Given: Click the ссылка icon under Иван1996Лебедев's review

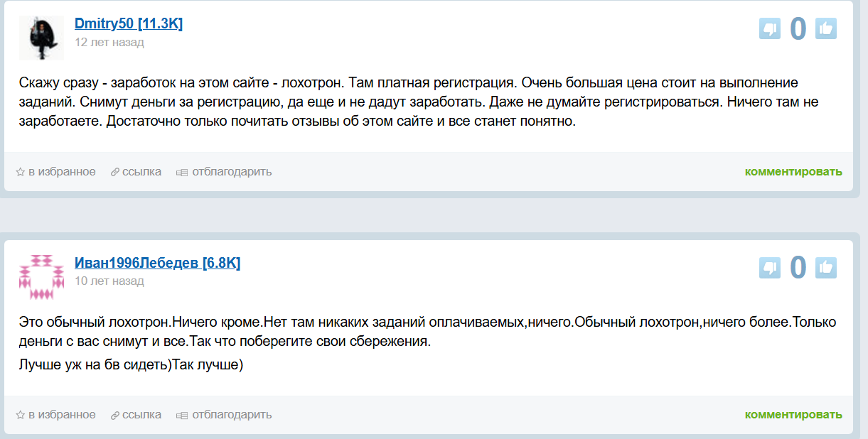Looking at the screenshot, I should coord(114,414).
